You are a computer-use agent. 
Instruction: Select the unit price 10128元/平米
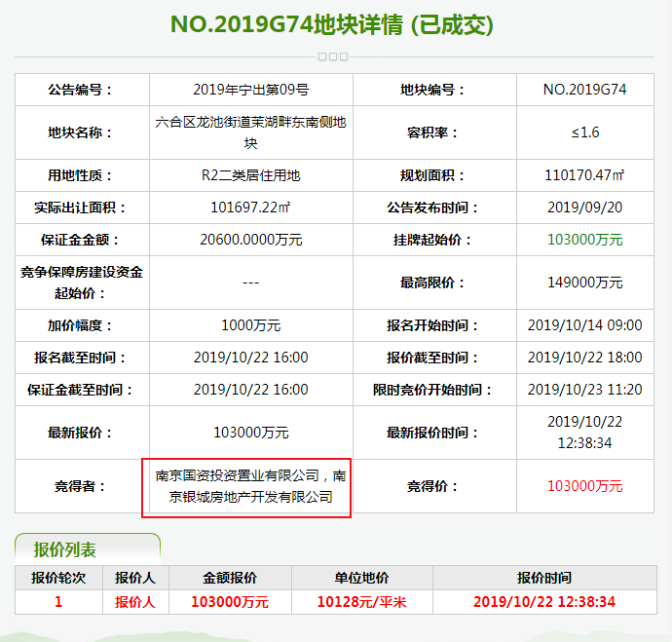click(362, 602)
